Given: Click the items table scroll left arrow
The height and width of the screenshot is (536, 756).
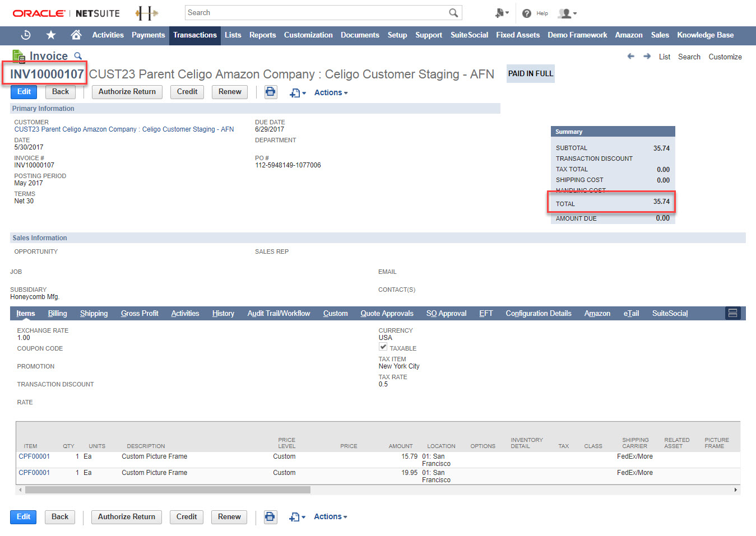Looking at the screenshot, I should [x=20, y=490].
